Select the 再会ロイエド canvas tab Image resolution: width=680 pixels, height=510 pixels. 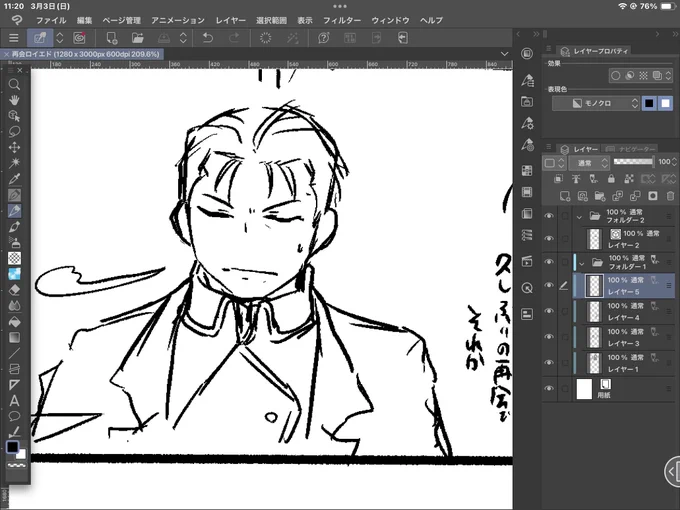pos(82,54)
